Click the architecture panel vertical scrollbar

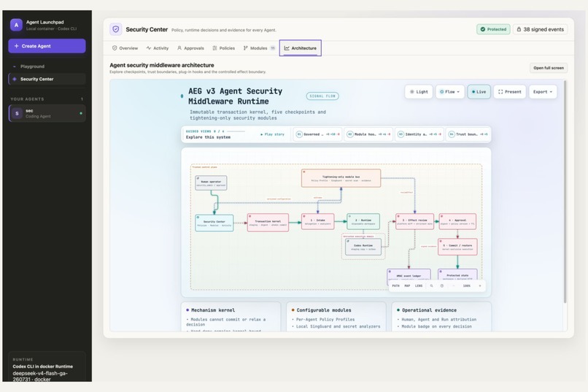pos(565,191)
